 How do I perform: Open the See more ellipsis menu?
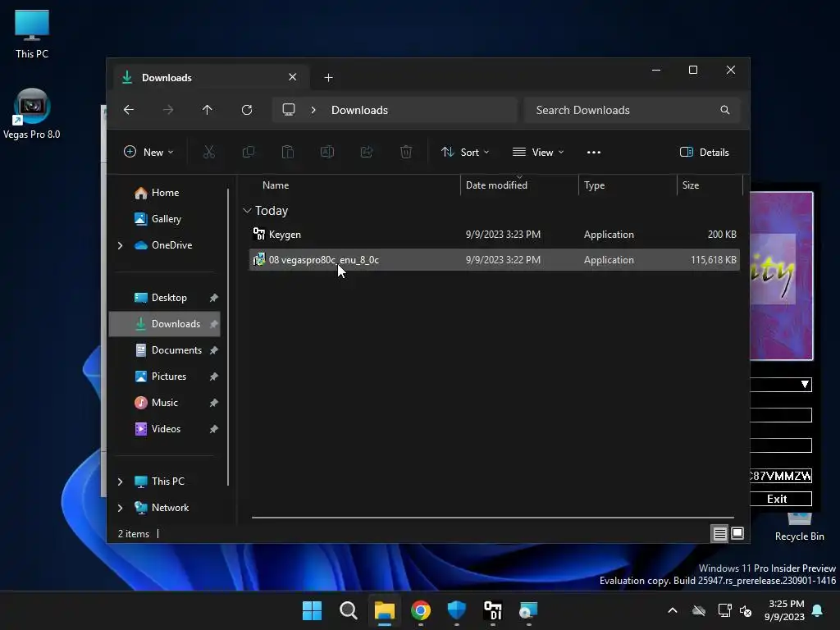click(x=594, y=152)
